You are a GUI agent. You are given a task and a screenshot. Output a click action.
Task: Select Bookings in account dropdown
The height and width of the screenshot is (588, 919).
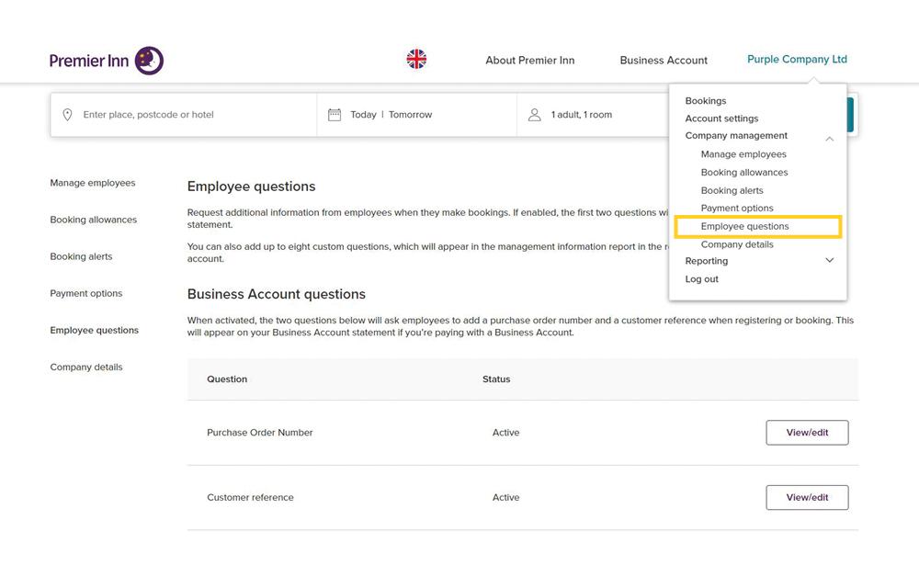706,101
